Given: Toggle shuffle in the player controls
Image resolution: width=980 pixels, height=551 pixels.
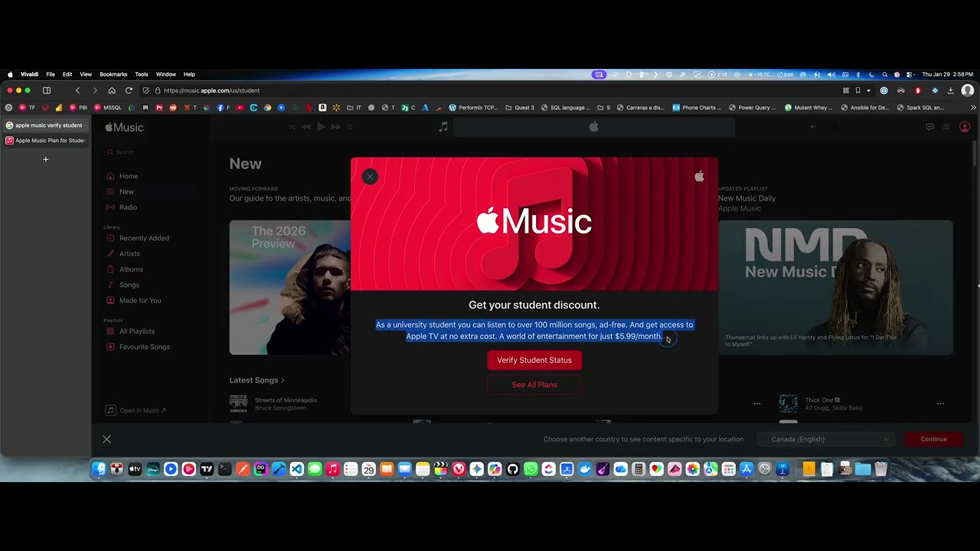Looking at the screenshot, I should coord(292,127).
